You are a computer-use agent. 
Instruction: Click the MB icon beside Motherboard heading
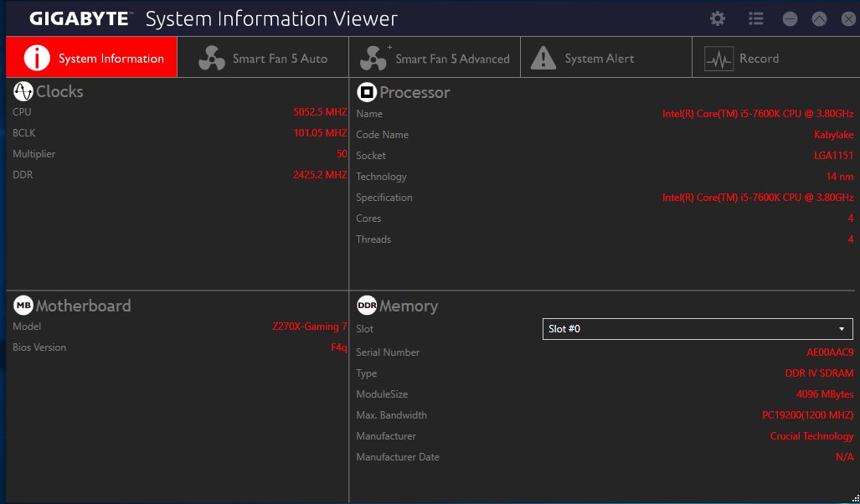(23, 306)
